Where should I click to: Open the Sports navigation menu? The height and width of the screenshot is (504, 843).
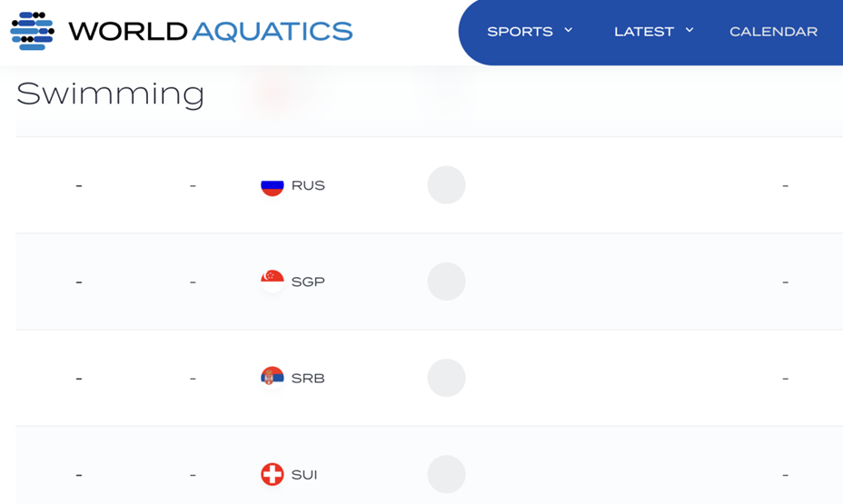click(520, 32)
